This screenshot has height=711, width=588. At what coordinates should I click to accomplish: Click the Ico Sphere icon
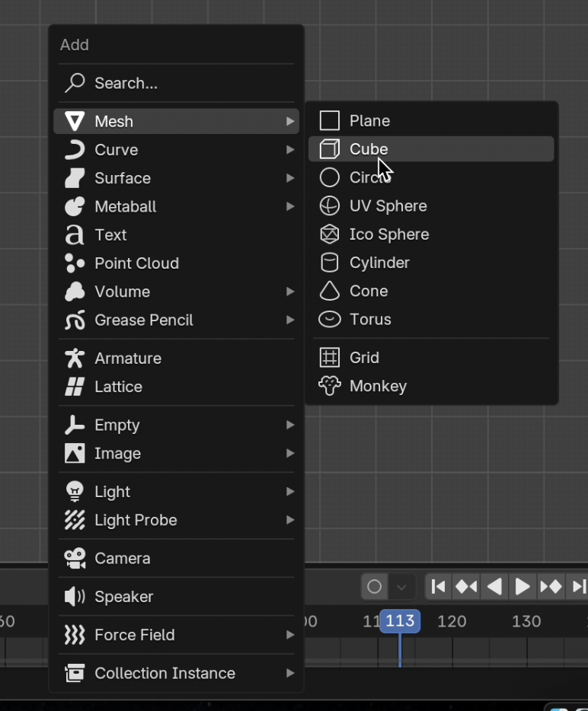coord(329,234)
